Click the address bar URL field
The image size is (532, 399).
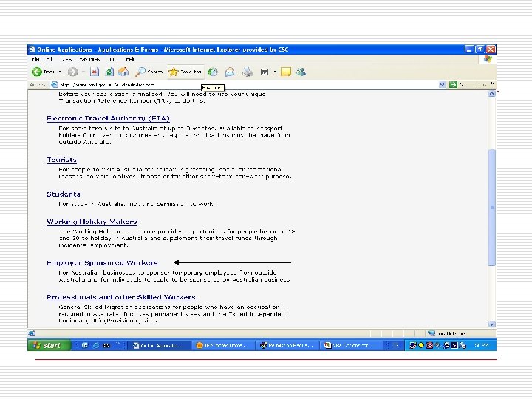click(x=245, y=84)
